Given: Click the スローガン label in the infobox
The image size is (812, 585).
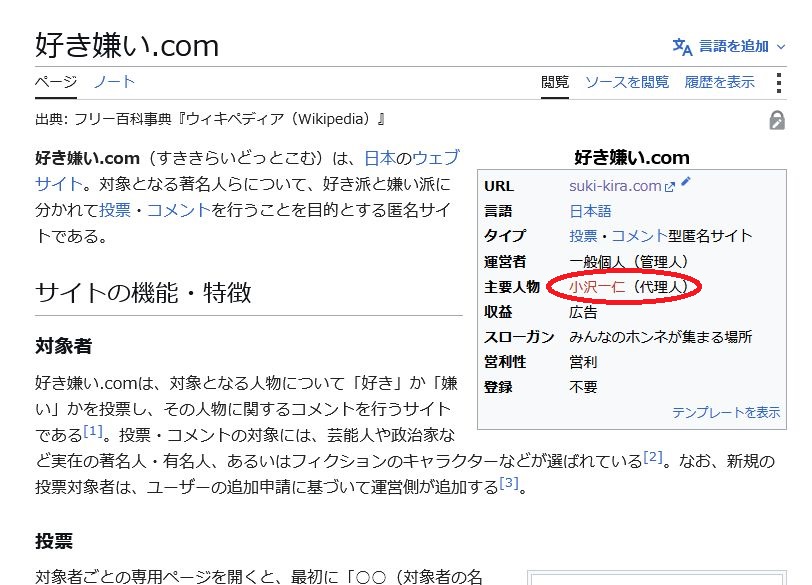Looking at the screenshot, I should [519, 337].
